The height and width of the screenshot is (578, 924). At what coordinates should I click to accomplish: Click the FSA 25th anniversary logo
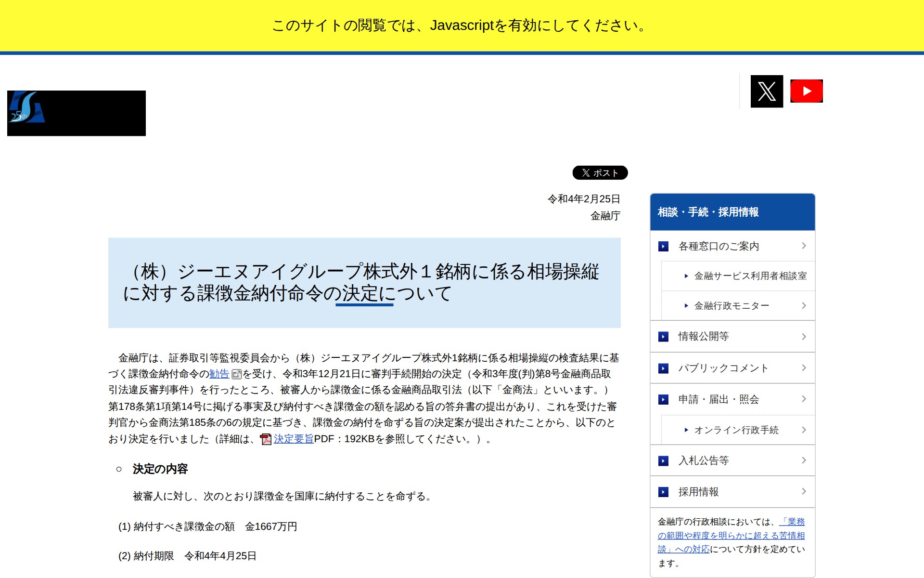pos(76,113)
